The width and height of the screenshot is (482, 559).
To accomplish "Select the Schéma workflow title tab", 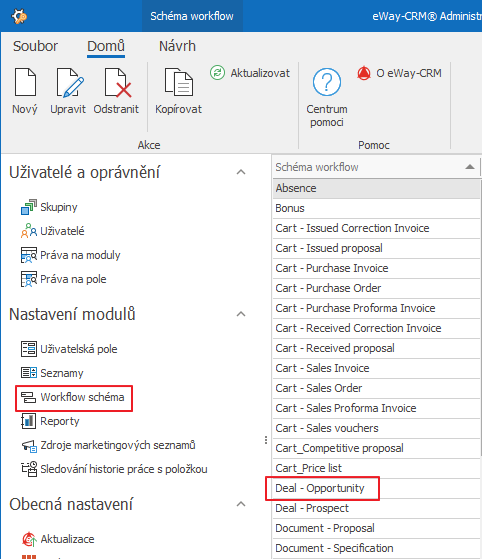I will pos(192,16).
